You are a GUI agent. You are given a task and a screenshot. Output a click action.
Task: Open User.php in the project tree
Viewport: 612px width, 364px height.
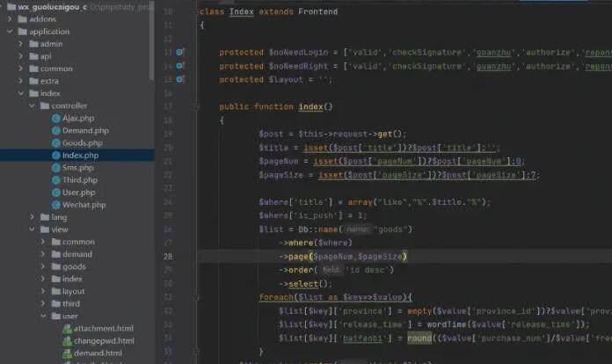click(x=78, y=192)
